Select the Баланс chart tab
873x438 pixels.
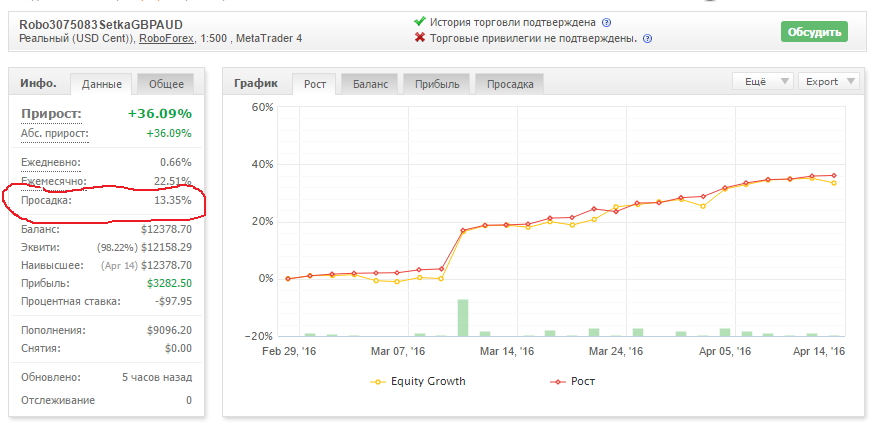370,84
